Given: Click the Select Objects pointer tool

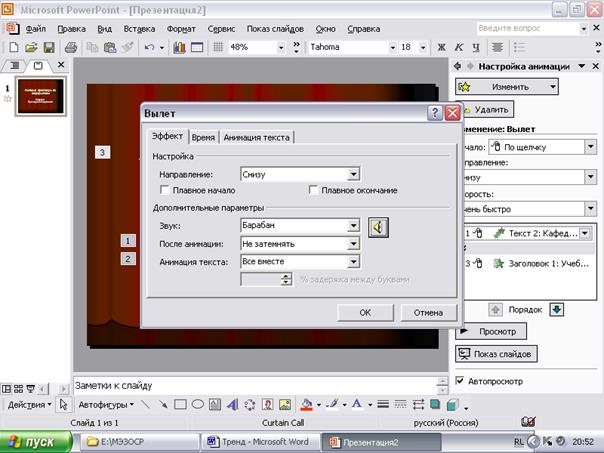Looking at the screenshot, I should [x=63, y=404].
